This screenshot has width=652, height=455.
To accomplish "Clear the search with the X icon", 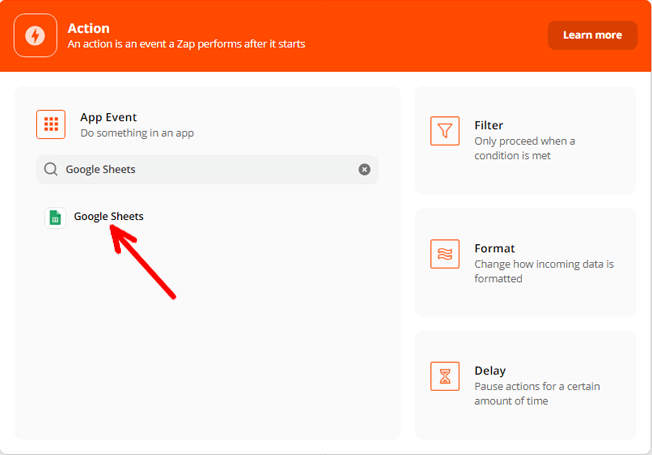I will [364, 169].
